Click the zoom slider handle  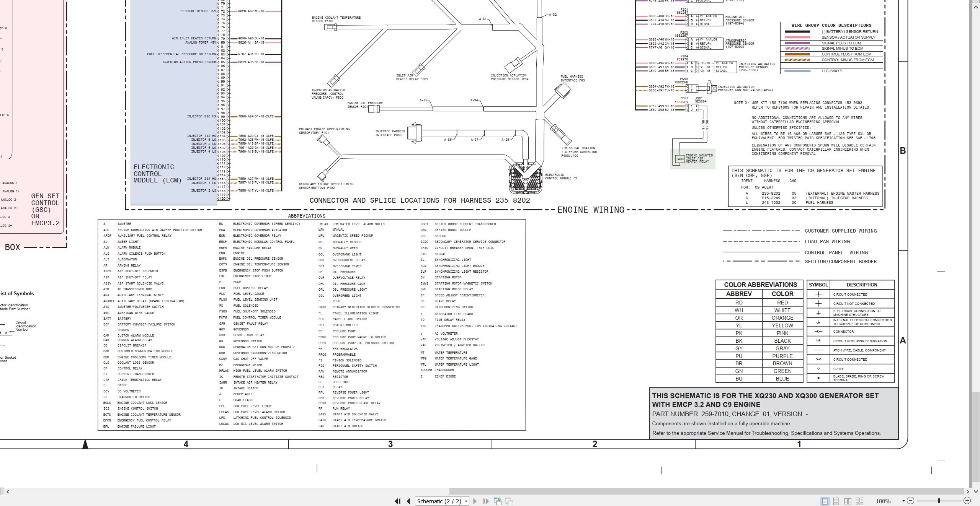coord(939,501)
